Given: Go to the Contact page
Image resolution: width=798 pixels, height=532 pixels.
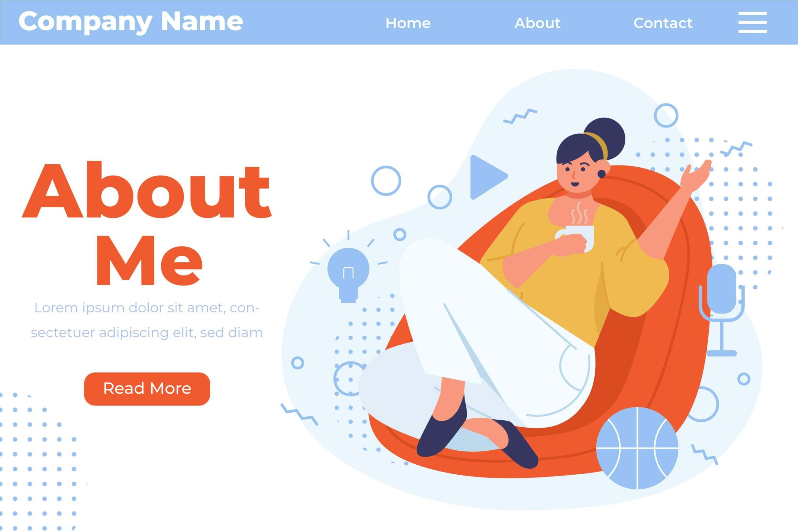Looking at the screenshot, I should [x=663, y=23].
